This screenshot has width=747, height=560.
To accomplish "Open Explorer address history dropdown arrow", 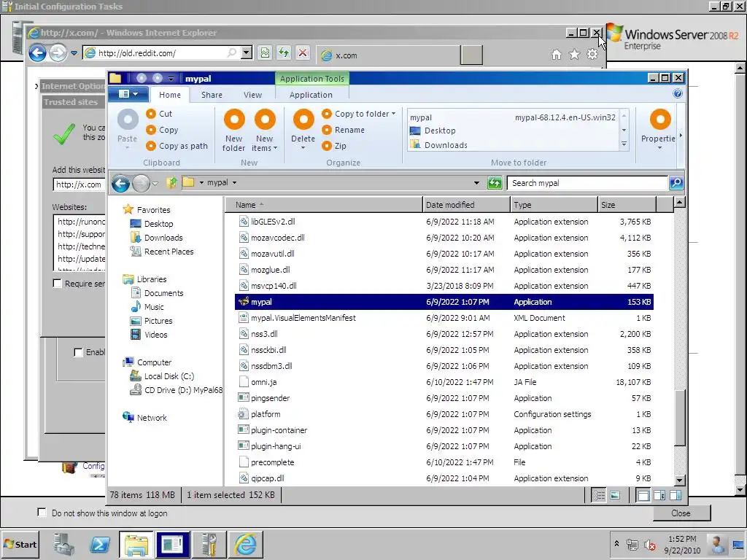I will point(476,183).
